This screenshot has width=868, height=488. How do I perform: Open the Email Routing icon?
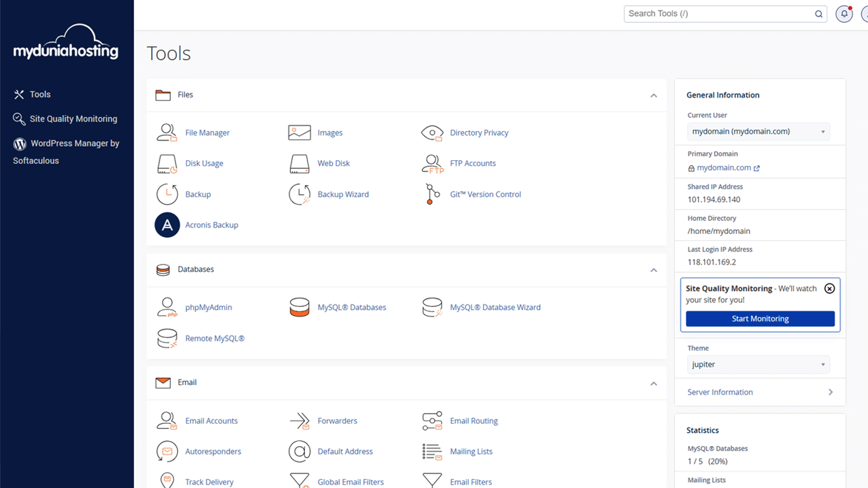432,421
